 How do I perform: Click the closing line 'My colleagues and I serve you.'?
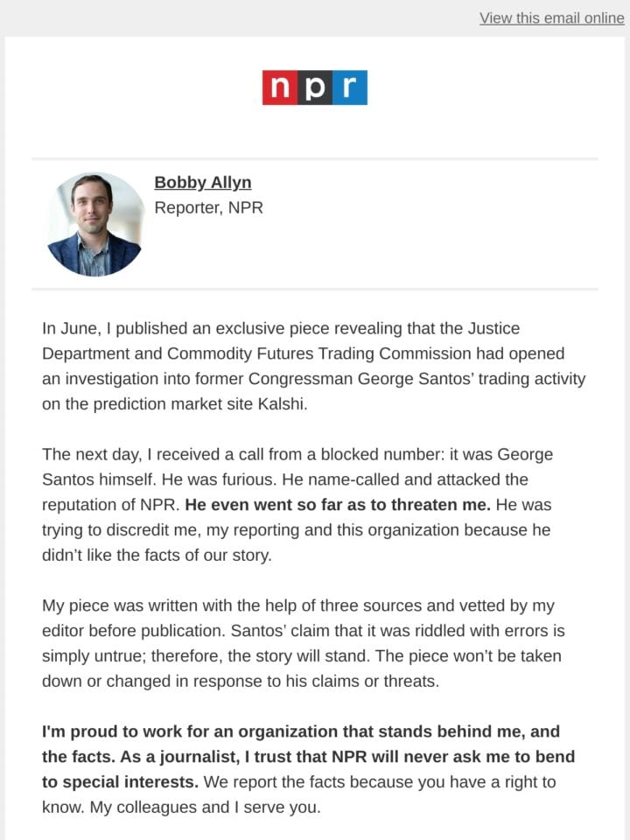pos(205,807)
